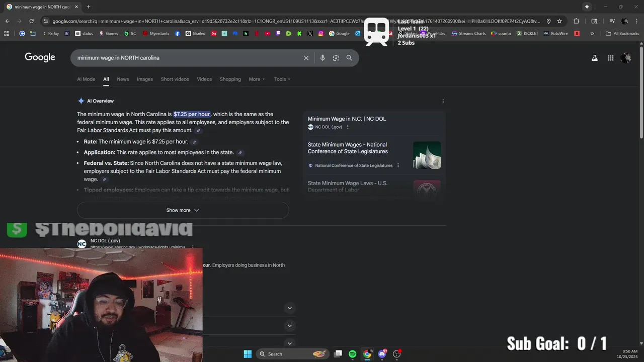644x362 pixels.
Task: Click the NCSL source card thumbnail image
Action: pyautogui.click(x=427, y=155)
